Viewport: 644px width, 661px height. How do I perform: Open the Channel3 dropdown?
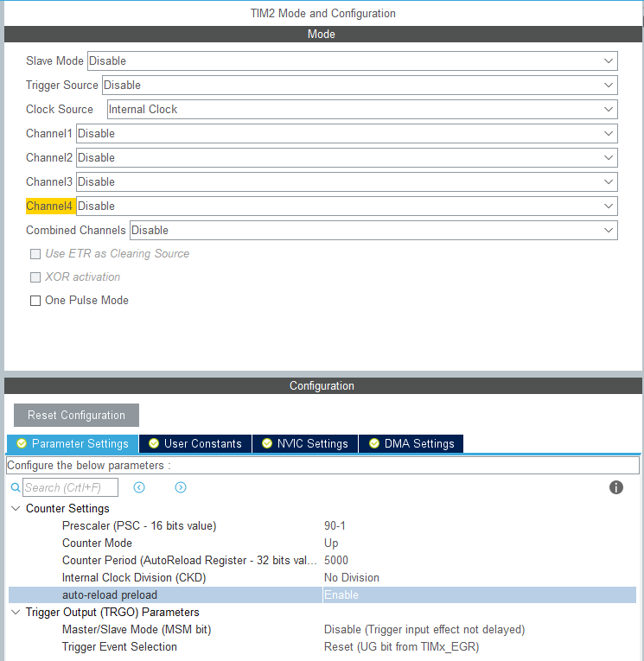point(347,182)
